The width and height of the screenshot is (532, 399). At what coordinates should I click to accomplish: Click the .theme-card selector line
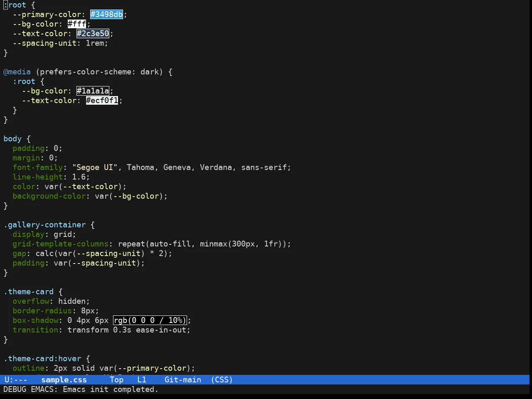(x=29, y=292)
